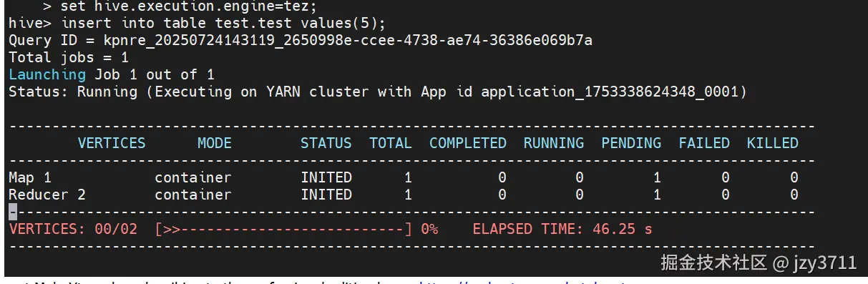Screen dimensions: 868x284
Task: Click the RUNNING column header
Action: point(554,143)
